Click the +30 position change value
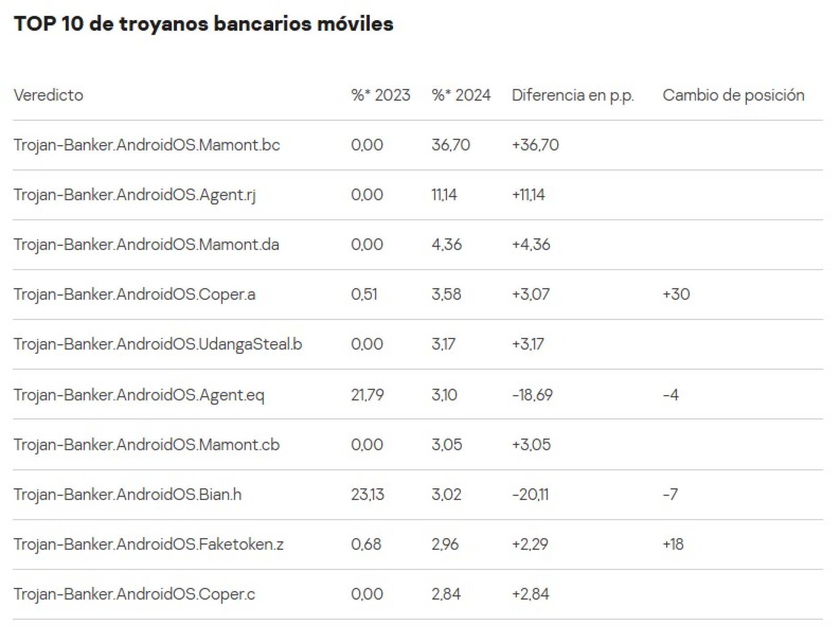840x643 pixels. (x=676, y=294)
